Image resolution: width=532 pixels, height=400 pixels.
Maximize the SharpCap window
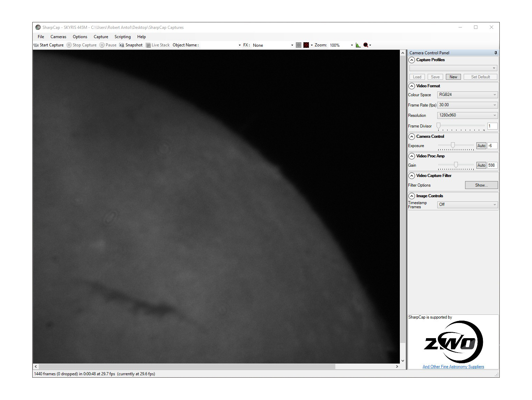coord(476,27)
